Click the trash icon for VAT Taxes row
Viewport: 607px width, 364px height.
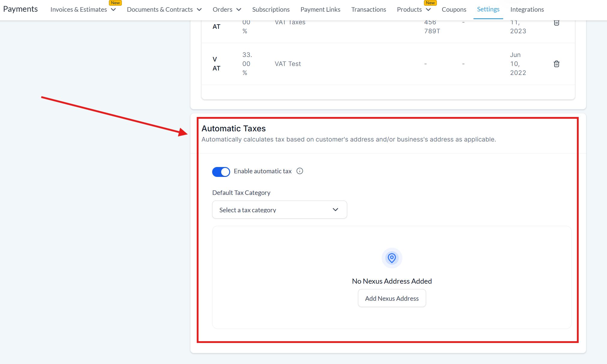click(x=556, y=23)
